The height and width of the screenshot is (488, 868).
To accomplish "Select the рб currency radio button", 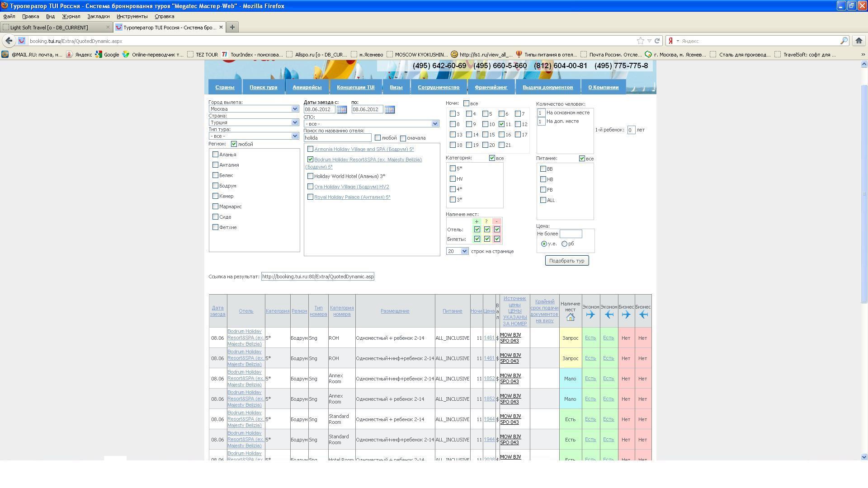I will 564,244.
